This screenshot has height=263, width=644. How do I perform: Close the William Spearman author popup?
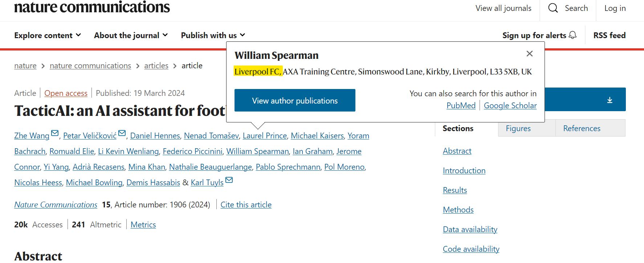530,54
